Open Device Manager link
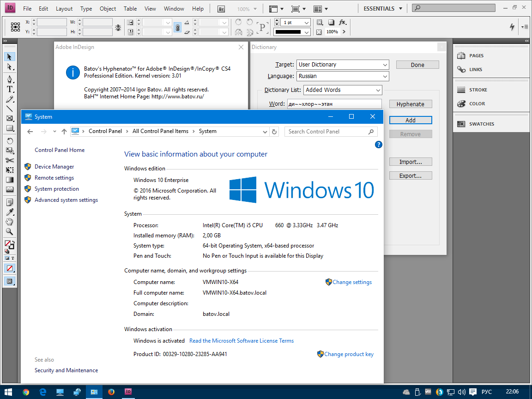This screenshot has width=532, height=399. pos(54,167)
